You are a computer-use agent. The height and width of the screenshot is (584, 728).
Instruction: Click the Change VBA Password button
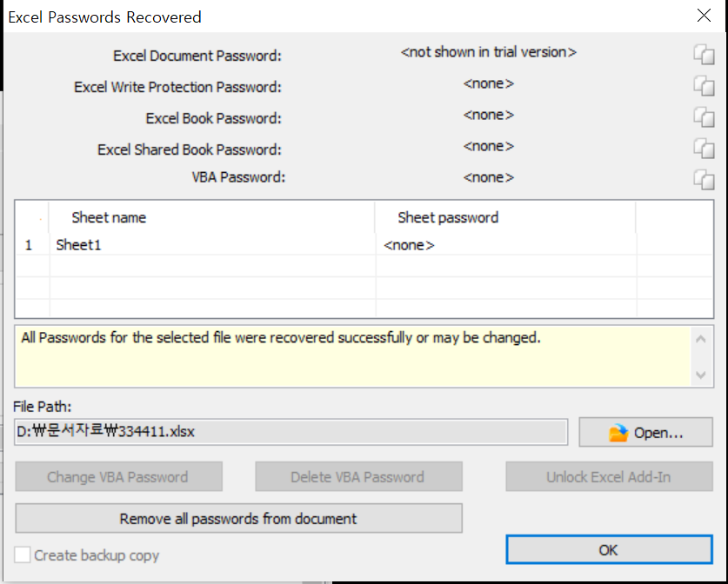tap(118, 476)
